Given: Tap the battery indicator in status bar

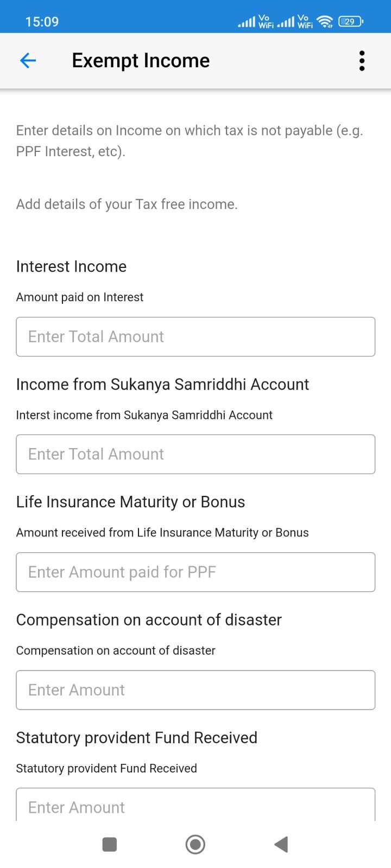Looking at the screenshot, I should pos(351,22).
